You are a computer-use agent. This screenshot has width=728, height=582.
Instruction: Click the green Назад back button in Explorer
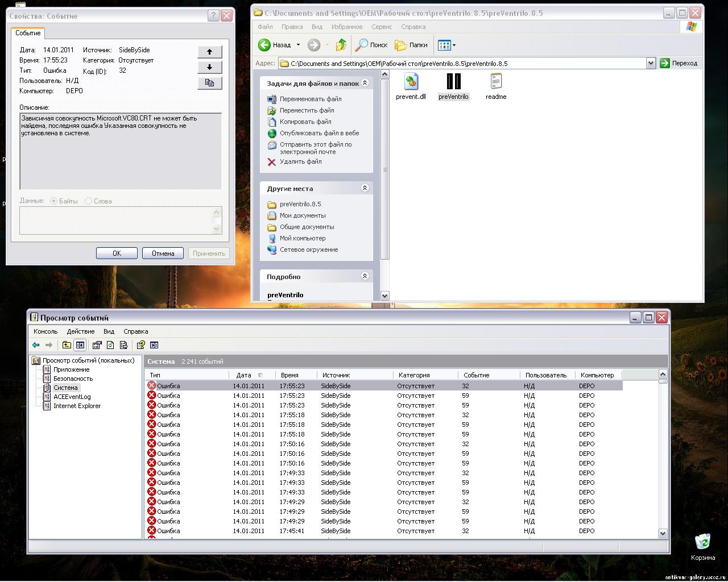pos(275,45)
